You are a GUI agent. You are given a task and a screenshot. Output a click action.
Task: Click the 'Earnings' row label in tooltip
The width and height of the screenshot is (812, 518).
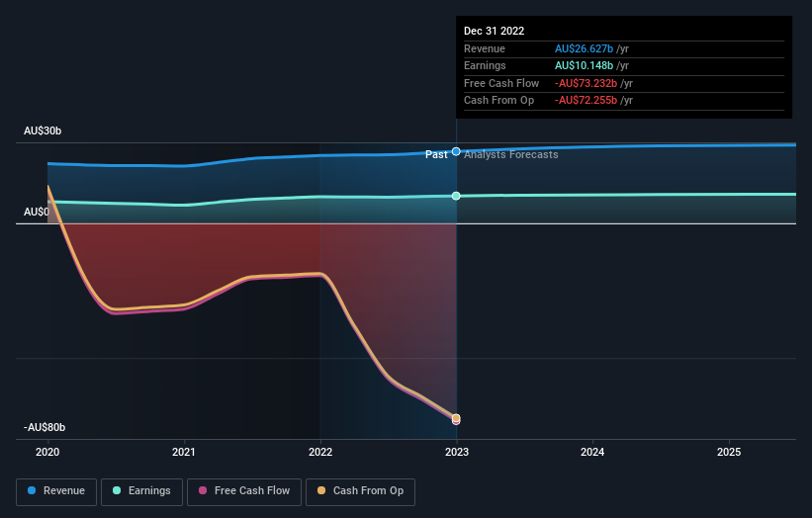[x=485, y=65]
